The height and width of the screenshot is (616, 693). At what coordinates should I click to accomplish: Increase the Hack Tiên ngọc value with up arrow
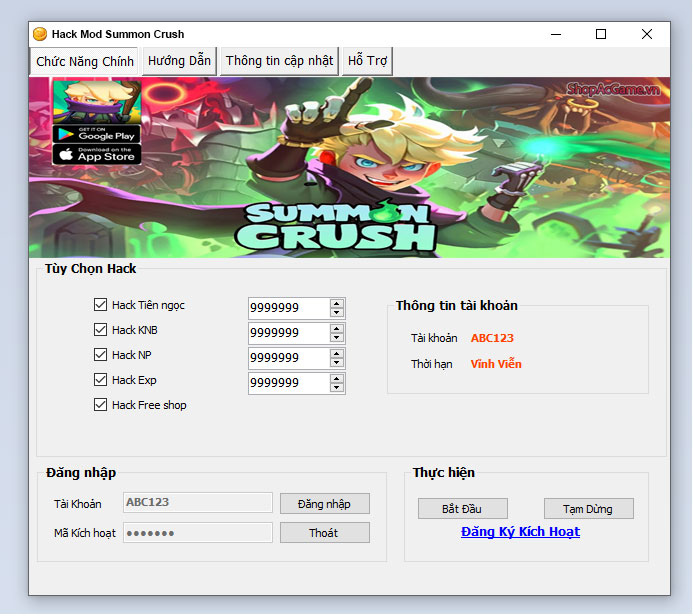click(x=337, y=304)
